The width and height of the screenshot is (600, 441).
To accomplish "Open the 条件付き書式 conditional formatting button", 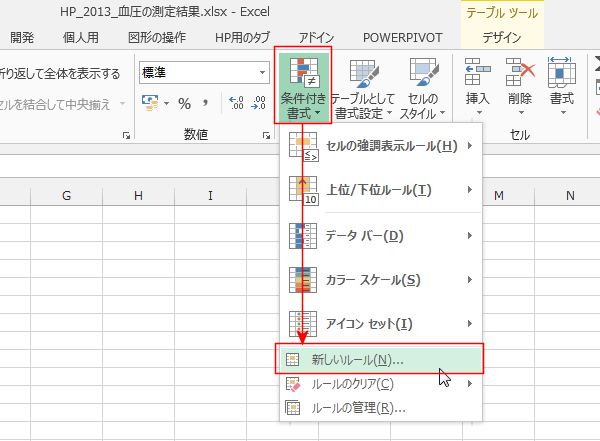I will [x=303, y=86].
